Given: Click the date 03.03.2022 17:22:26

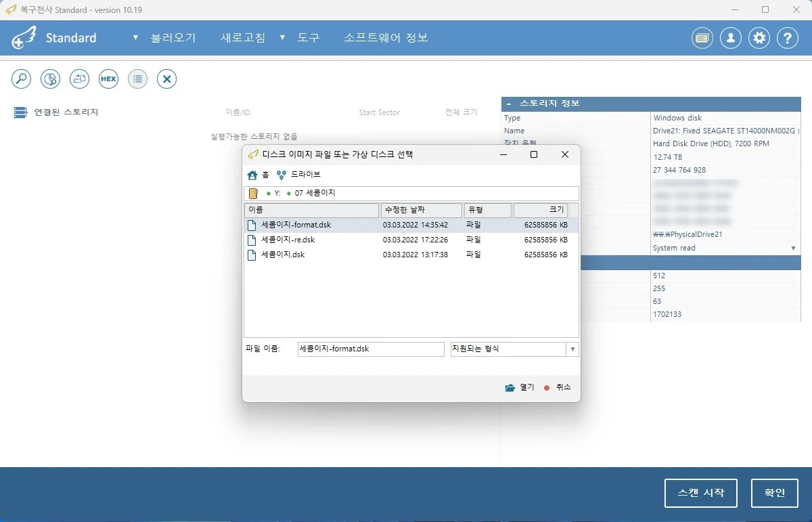Looking at the screenshot, I should (x=415, y=240).
